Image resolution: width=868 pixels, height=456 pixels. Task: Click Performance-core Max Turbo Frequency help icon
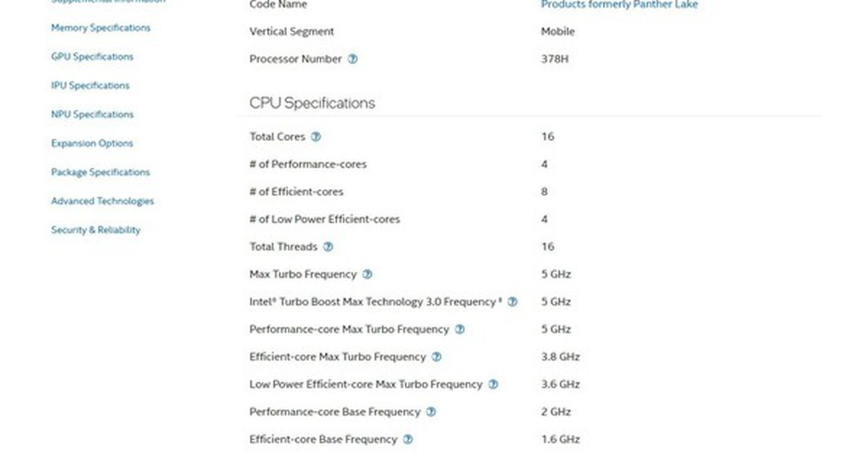tap(459, 329)
